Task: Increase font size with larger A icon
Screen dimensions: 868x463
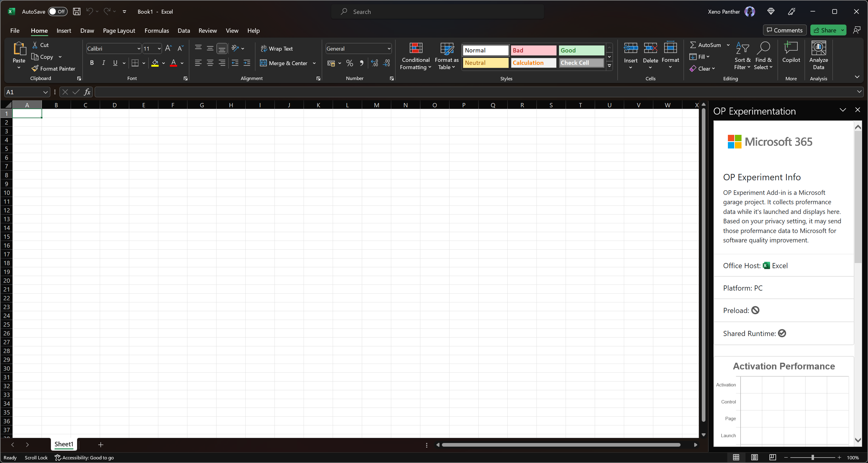Action: click(x=169, y=48)
